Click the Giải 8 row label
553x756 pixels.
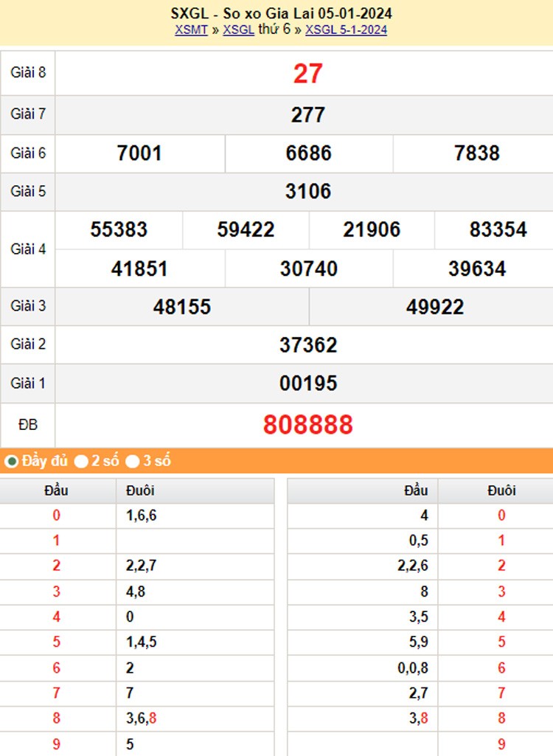[x=28, y=73]
